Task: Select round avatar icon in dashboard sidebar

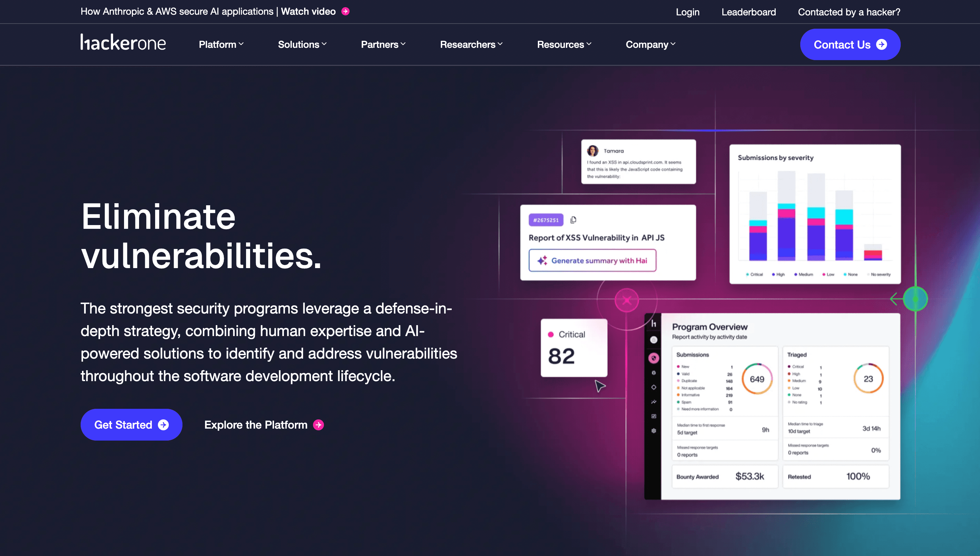Action: point(654,339)
